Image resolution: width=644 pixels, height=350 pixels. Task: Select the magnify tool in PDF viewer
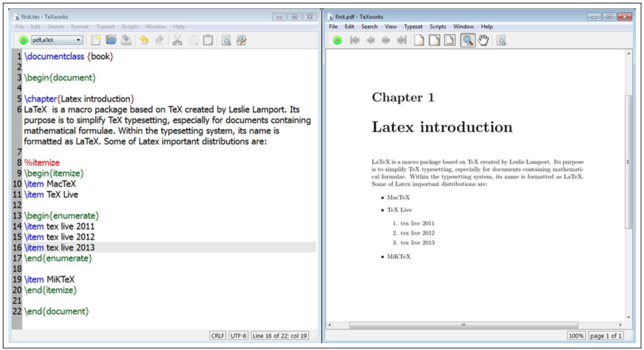click(467, 40)
